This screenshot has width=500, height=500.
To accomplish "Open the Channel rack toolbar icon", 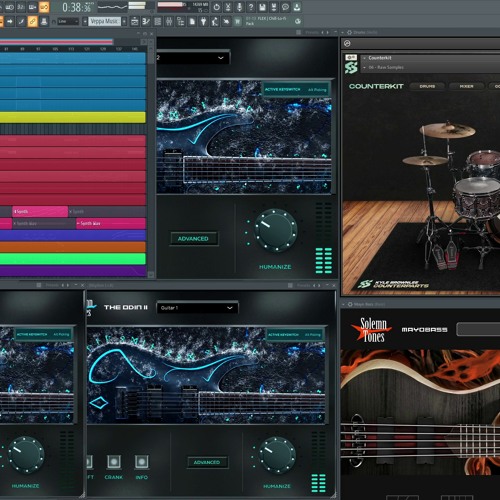I will tap(157, 21).
